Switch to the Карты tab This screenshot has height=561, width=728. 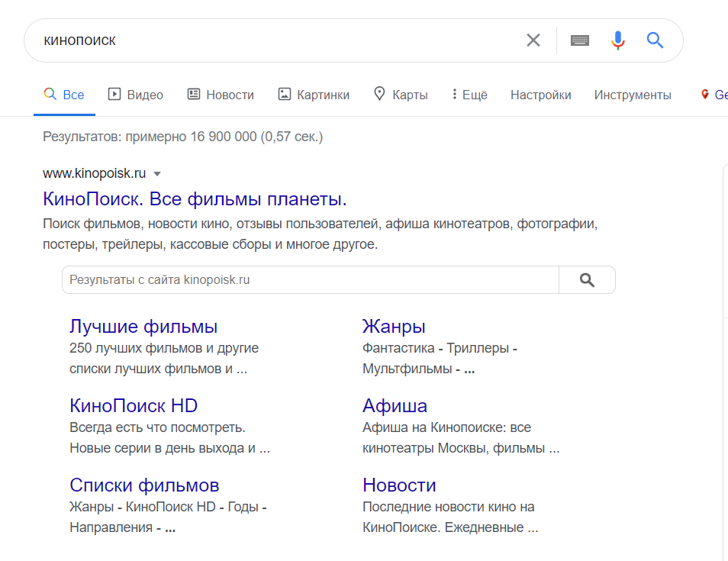[x=401, y=95]
